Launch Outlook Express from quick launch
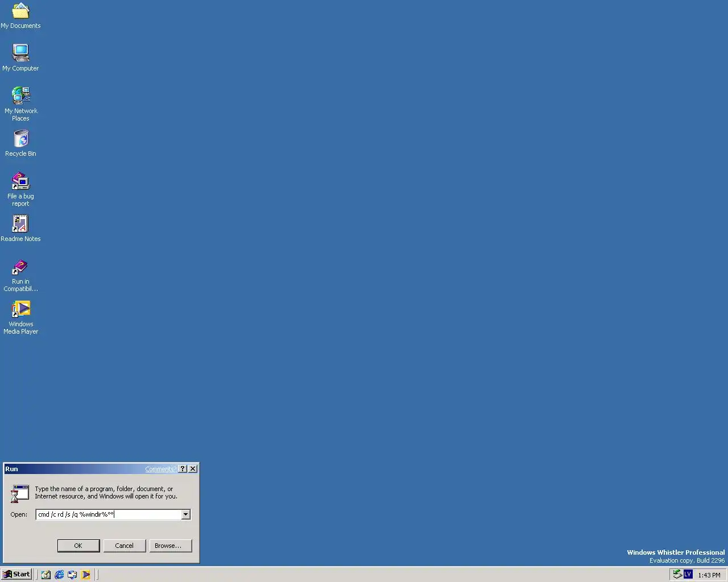The width and height of the screenshot is (728, 582). [72, 575]
